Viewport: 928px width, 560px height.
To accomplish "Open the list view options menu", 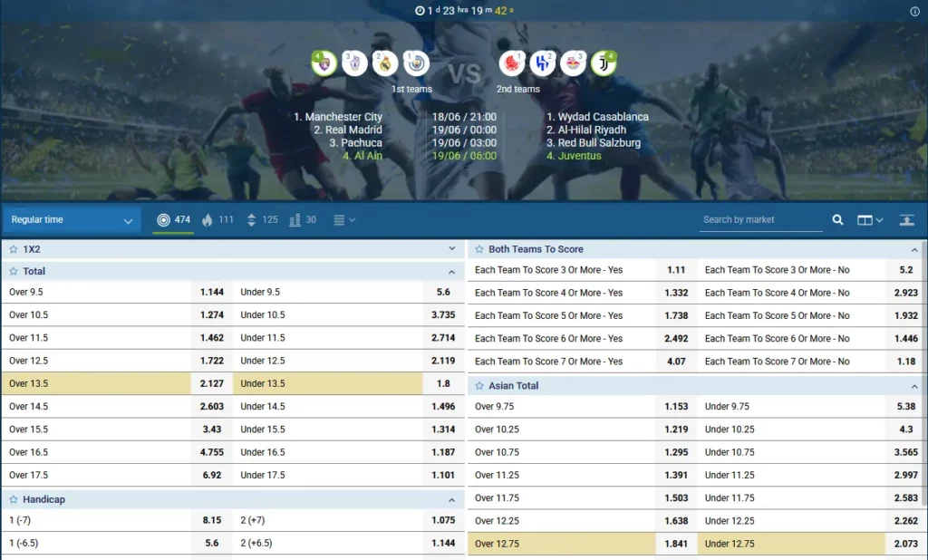I will (344, 219).
